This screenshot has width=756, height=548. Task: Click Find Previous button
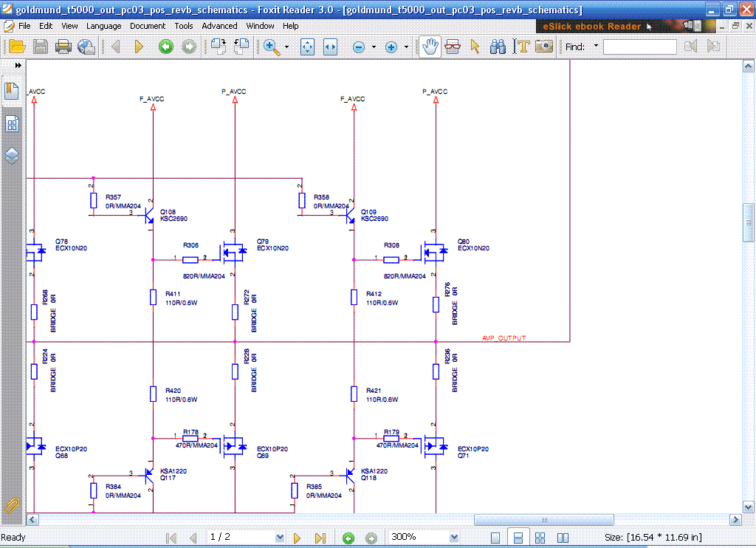point(690,47)
